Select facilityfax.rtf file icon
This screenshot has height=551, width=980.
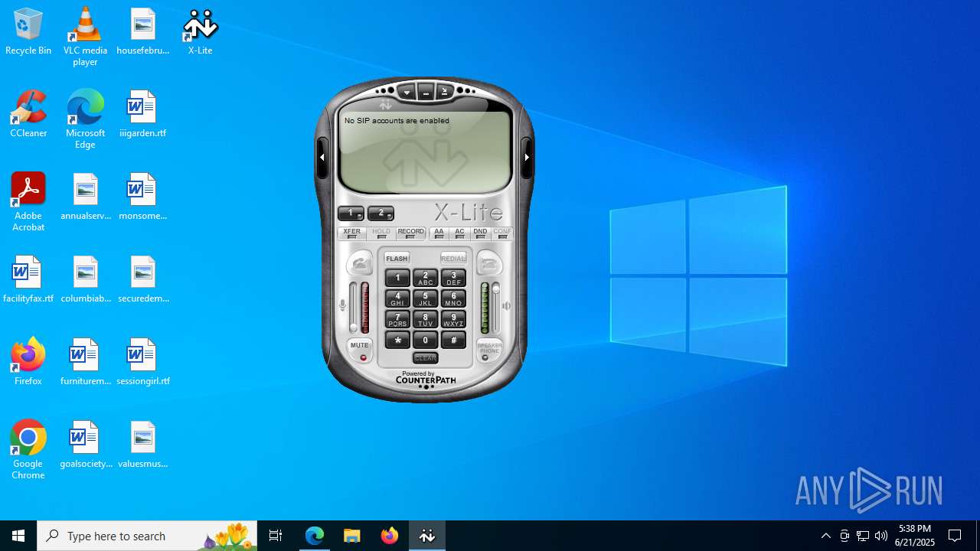(x=28, y=280)
